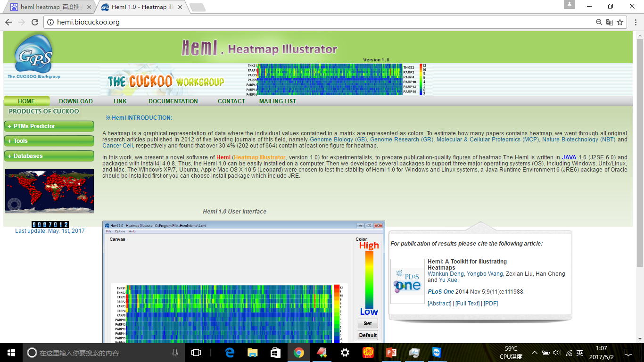Expand the PTMs Predictor sidebar section

click(49, 126)
